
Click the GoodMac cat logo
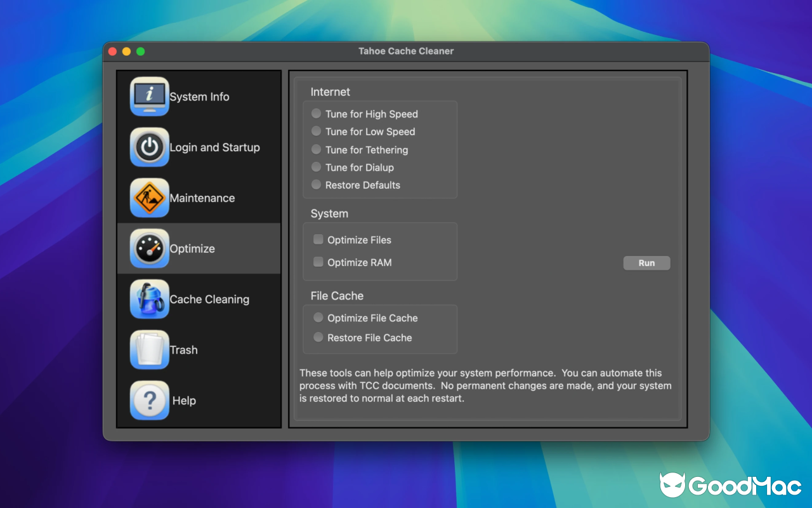(x=674, y=485)
